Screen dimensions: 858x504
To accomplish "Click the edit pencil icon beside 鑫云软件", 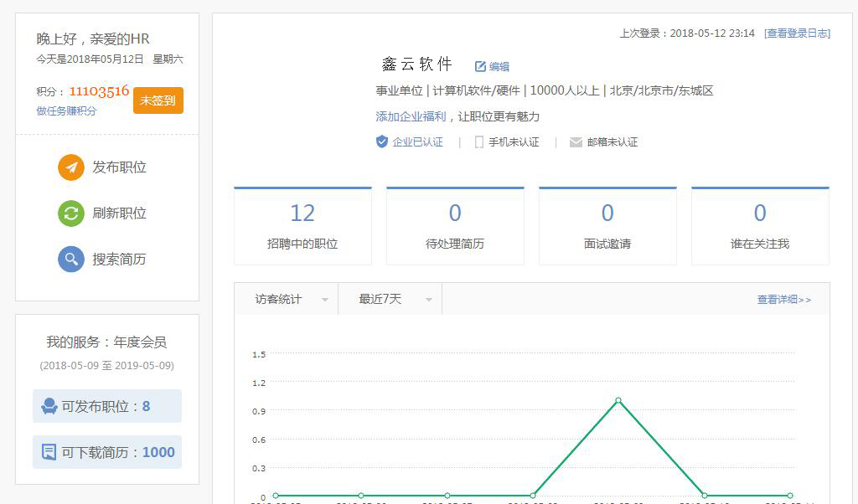I will pyautogui.click(x=480, y=66).
